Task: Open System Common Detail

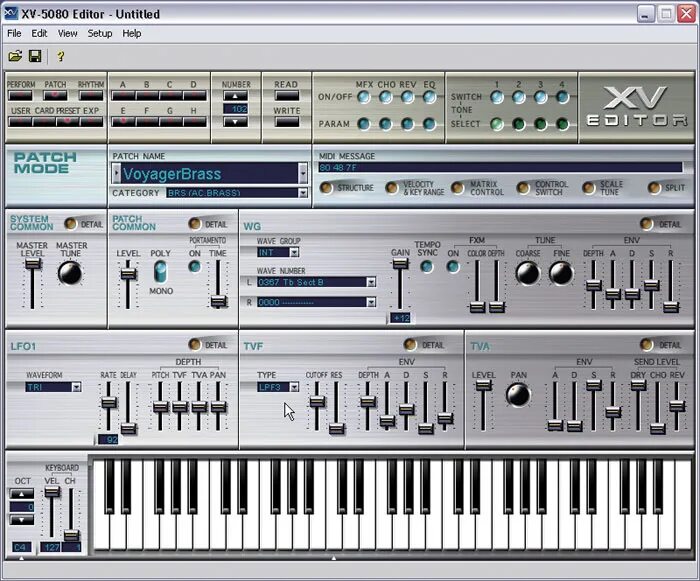Action: point(70,224)
